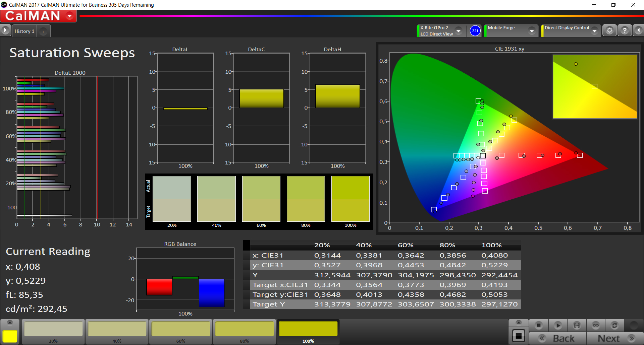
Task: Click the black pattern window square icon
Action: click(x=519, y=336)
